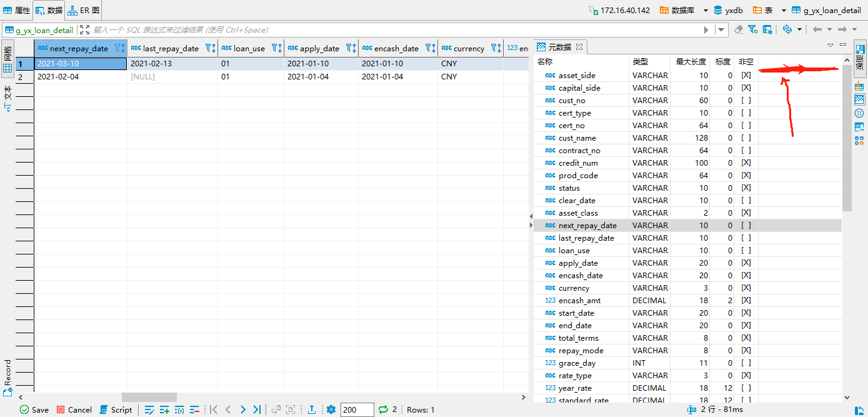Toggle the 面板 panels button
Screen dimensions: 868x417
pos(860,59)
